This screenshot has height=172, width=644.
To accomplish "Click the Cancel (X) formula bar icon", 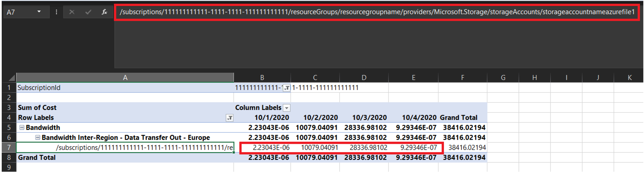I will tap(72, 12).
